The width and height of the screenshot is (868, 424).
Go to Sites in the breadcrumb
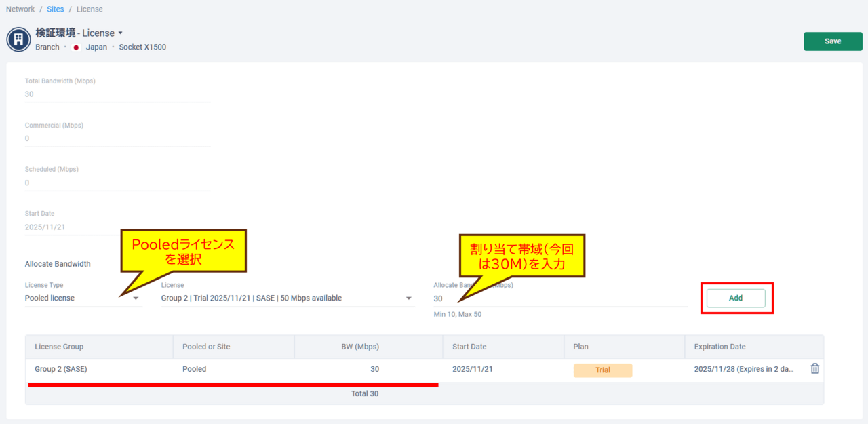click(56, 9)
